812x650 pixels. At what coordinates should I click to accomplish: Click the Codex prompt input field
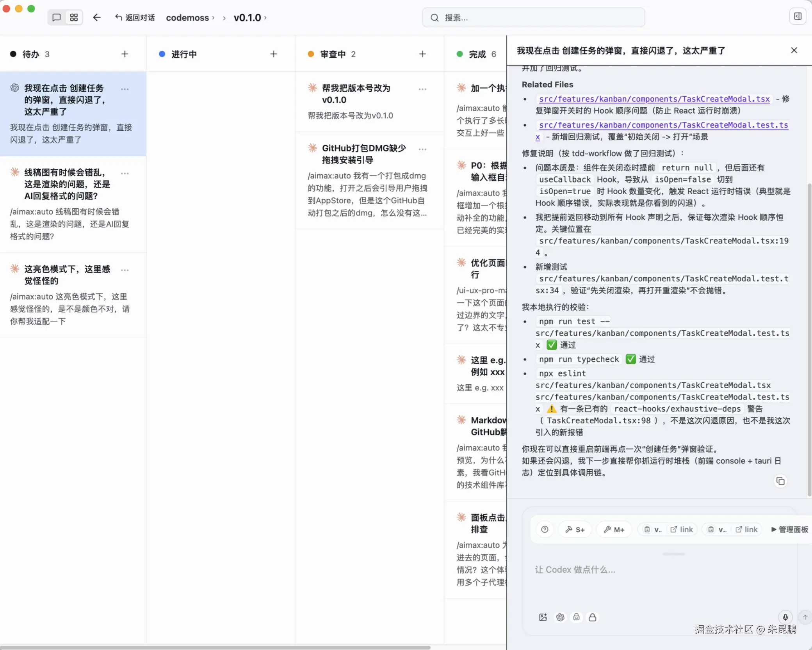(656, 570)
